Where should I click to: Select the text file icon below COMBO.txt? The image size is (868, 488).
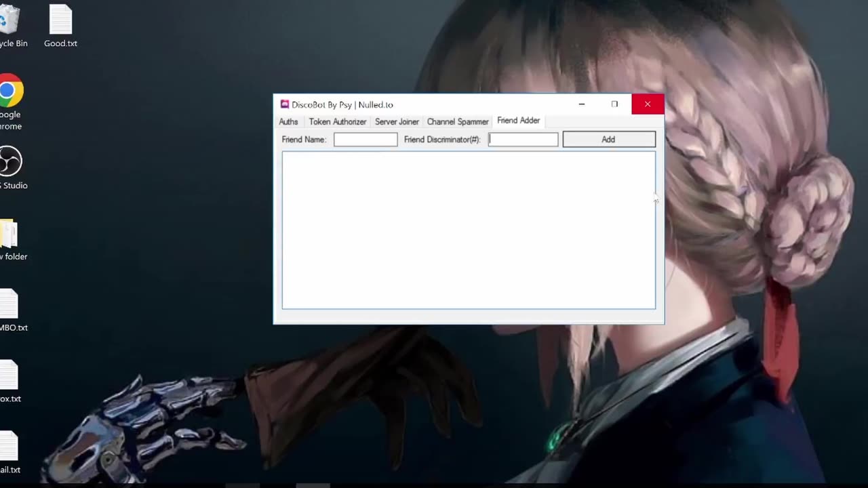9,382
